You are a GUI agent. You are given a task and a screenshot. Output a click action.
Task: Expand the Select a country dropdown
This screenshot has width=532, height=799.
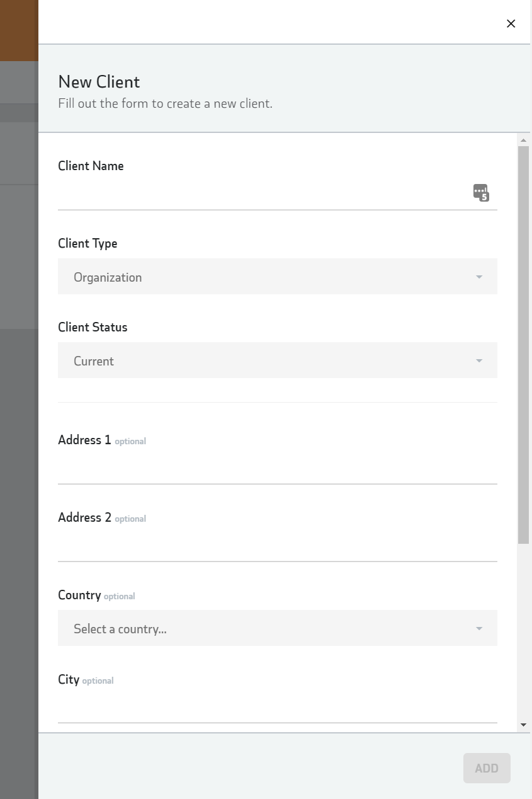tap(277, 628)
